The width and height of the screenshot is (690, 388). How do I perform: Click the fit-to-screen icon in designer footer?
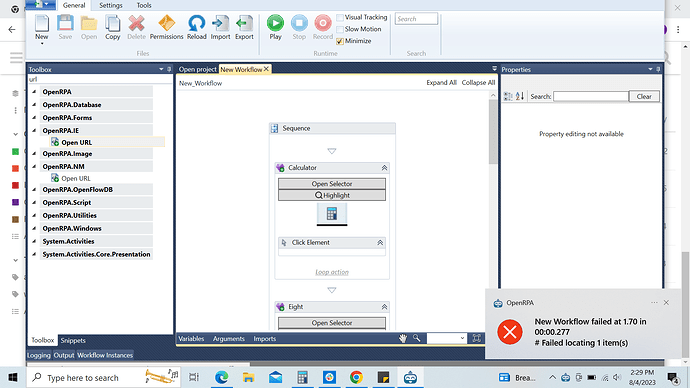pos(476,338)
